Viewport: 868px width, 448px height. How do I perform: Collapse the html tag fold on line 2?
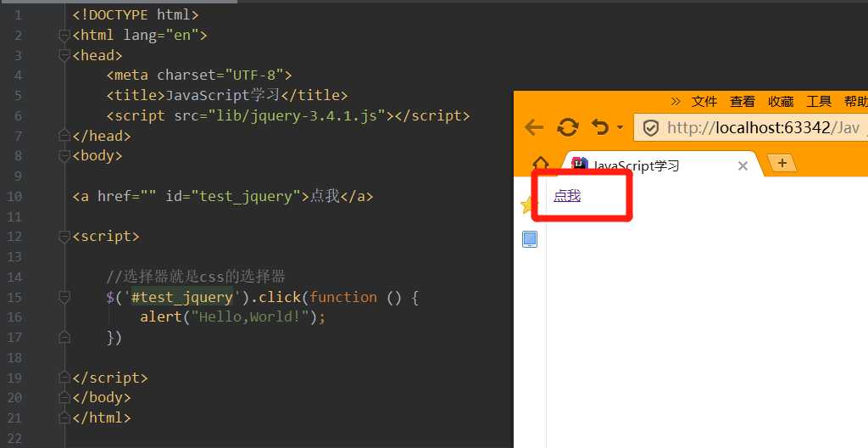64,36
